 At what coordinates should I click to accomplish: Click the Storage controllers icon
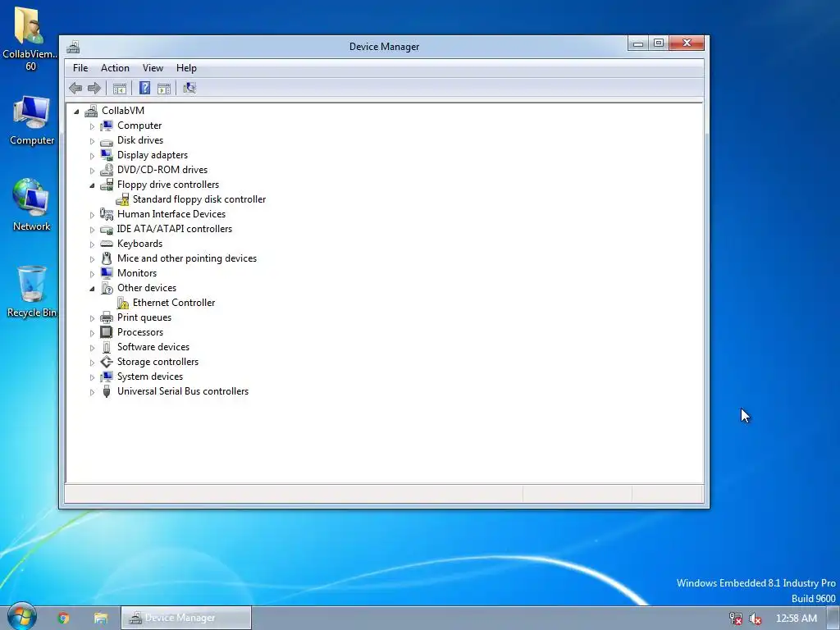(x=107, y=362)
